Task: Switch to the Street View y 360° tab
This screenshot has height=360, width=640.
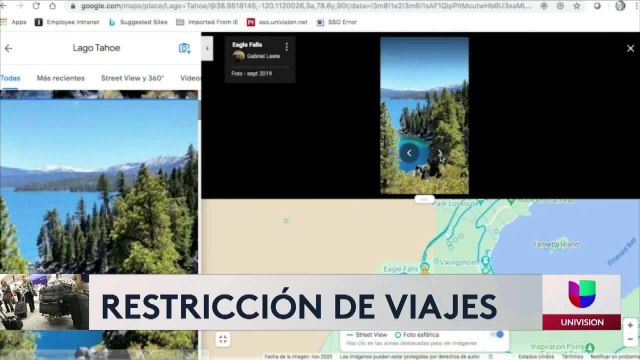Action: pos(132,78)
